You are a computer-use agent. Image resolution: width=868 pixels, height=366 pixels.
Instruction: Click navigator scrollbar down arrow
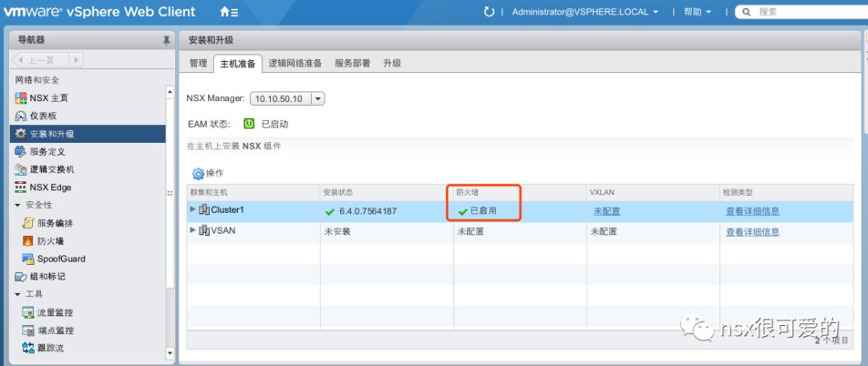(170, 353)
